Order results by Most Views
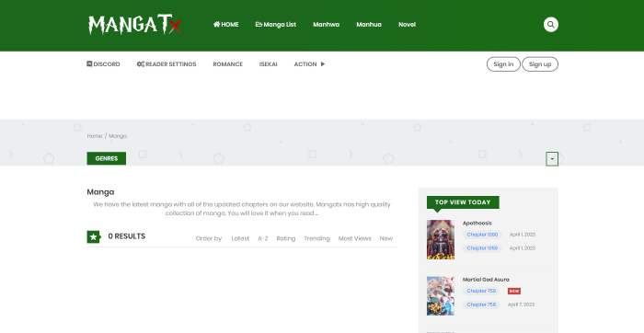The width and height of the screenshot is (644, 333). point(354,238)
